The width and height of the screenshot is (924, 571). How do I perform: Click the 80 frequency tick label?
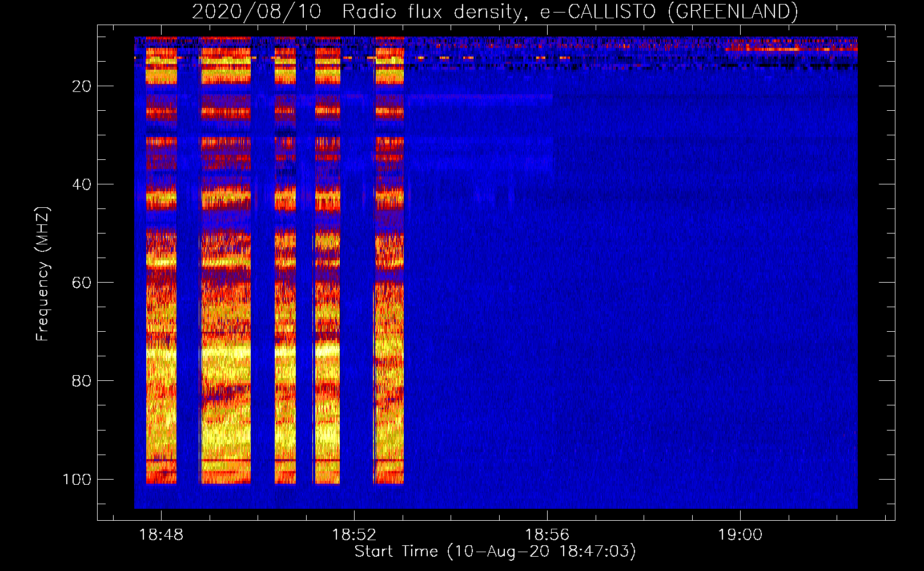[82, 381]
